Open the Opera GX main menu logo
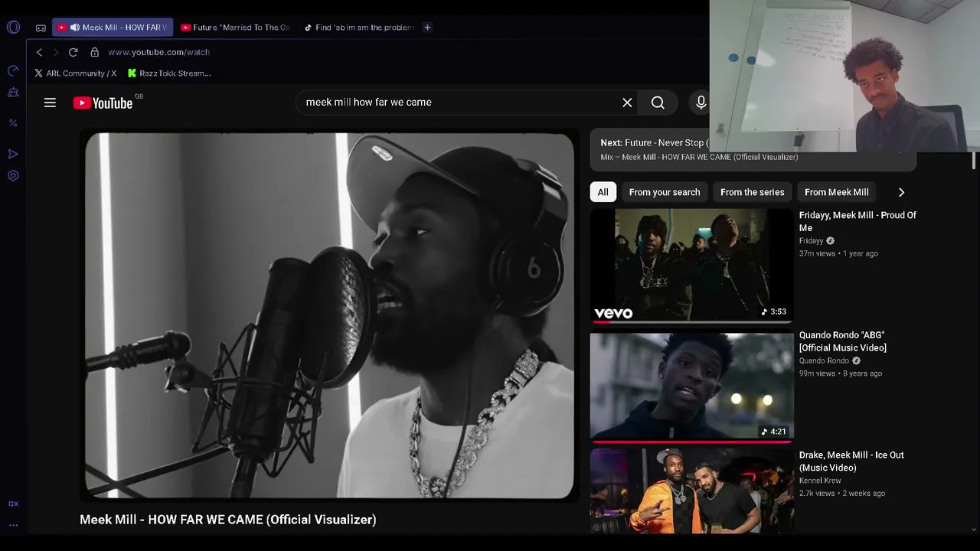 tap(13, 28)
